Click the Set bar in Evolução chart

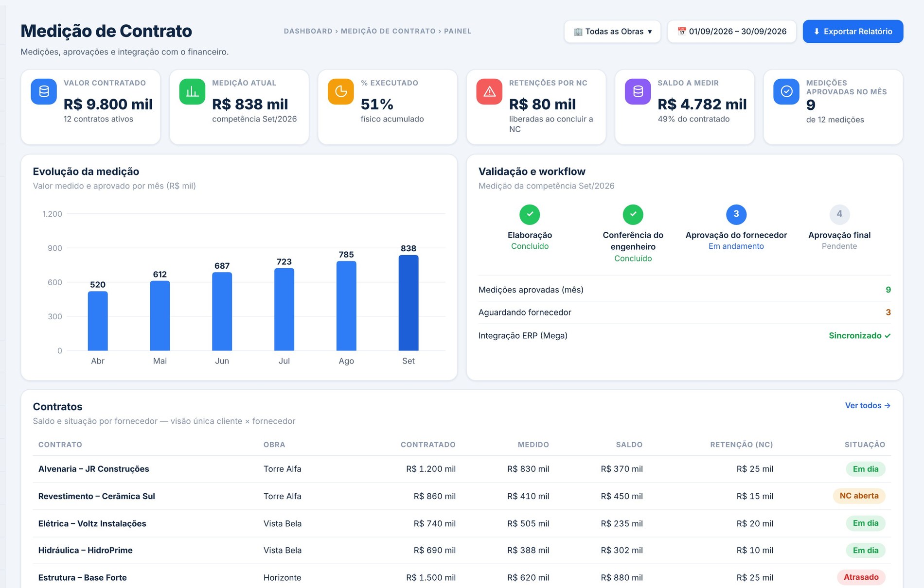[x=409, y=303]
